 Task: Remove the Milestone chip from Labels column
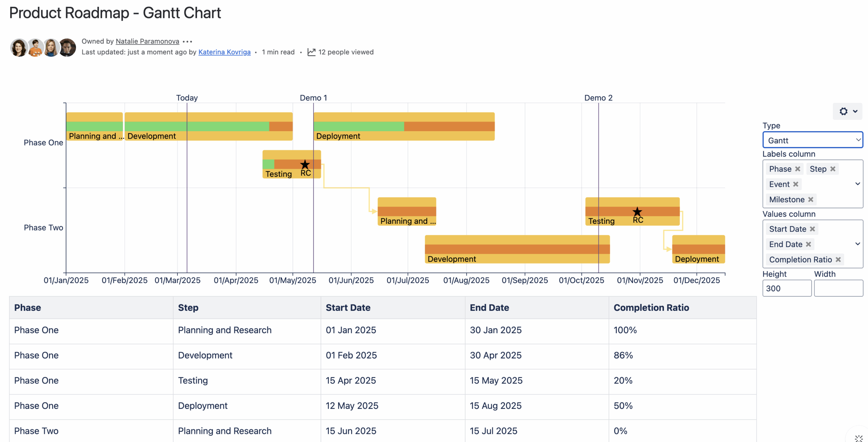(x=811, y=199)
